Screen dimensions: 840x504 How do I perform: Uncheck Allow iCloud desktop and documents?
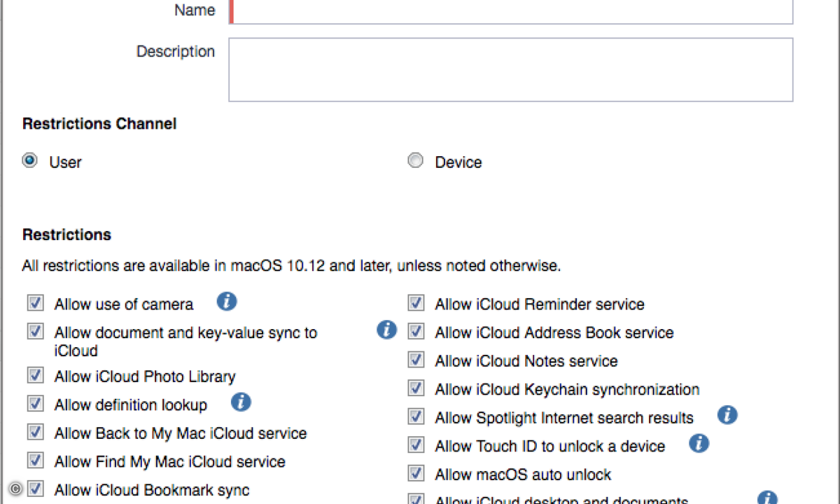416,500
